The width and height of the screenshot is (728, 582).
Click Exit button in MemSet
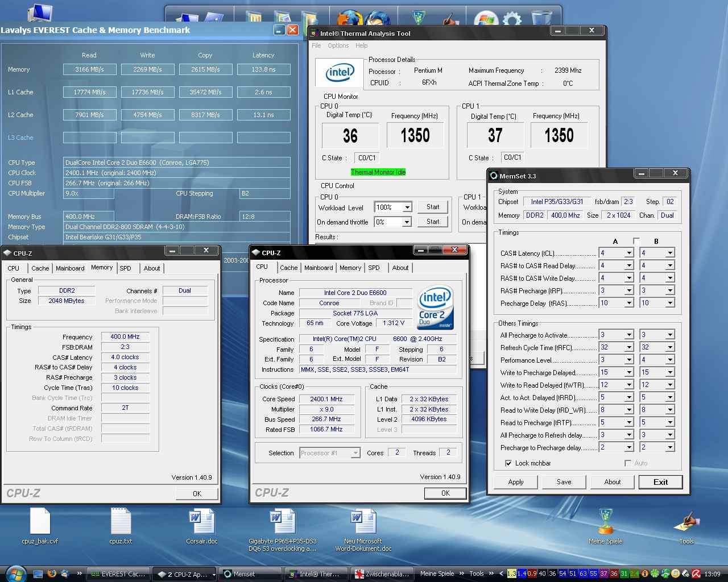coord(660,482)
